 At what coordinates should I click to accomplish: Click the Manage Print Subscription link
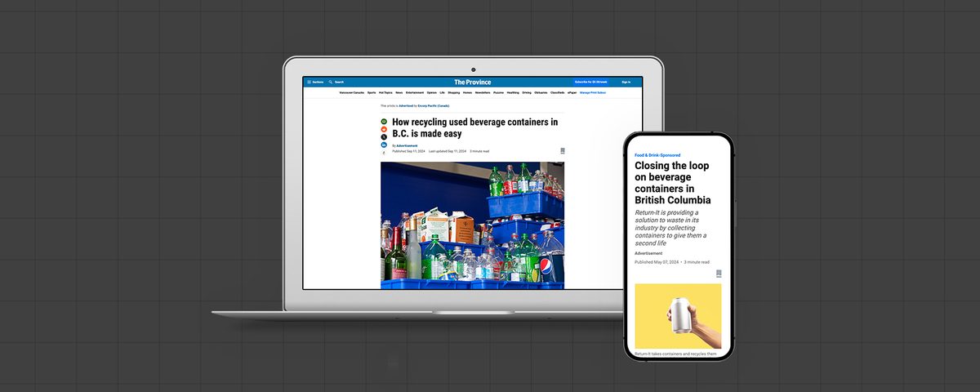click(593, 93)
